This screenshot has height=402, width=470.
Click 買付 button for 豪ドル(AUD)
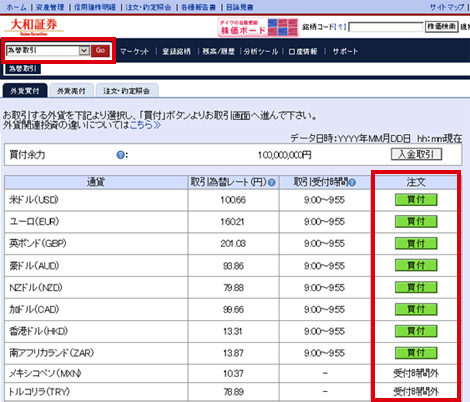416,265
